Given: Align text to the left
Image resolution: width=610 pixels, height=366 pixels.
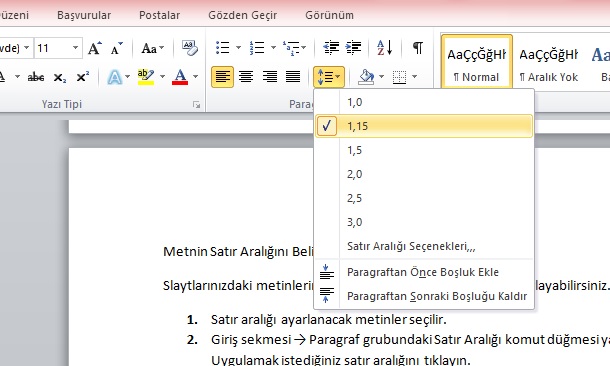Looking at the screenshot, I should (223, 77).
